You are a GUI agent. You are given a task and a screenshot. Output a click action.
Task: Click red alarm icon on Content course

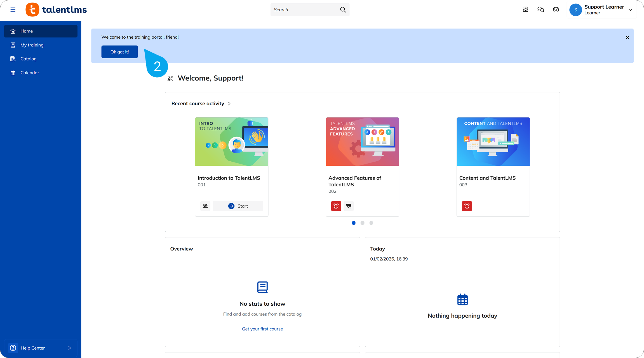tap(467, 206)
